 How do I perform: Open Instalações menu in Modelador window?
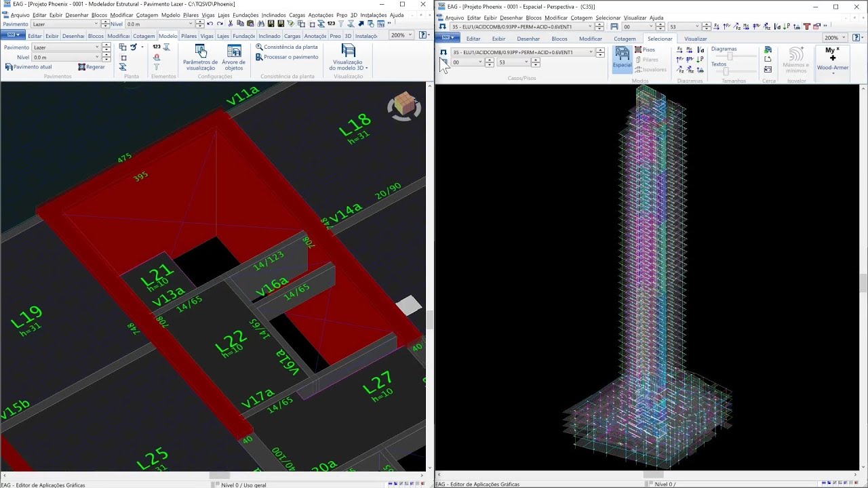[374, 15]
